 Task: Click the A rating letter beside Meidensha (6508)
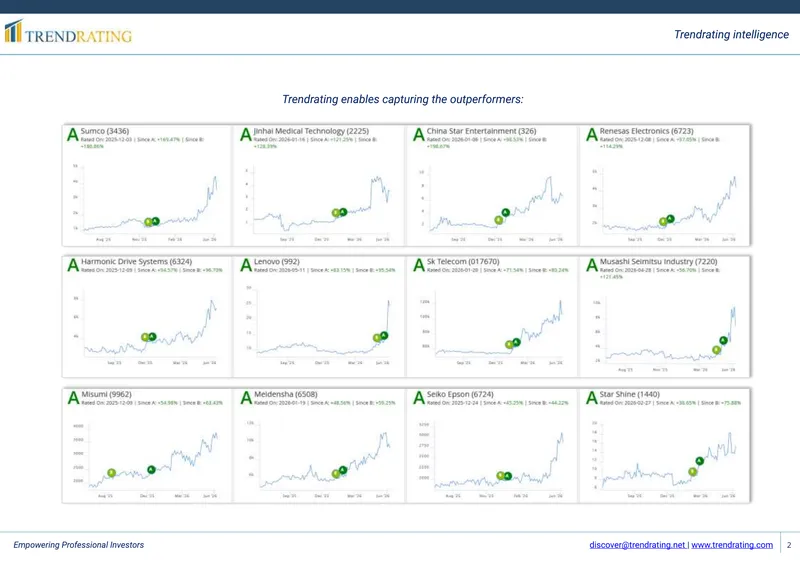tap(246, 398)
